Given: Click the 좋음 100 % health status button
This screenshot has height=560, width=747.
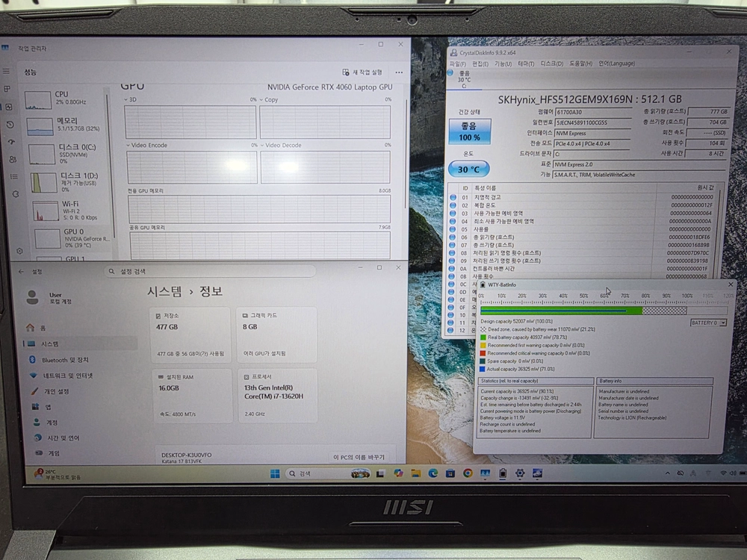Looking at the screenshot, I should (469, 131).
